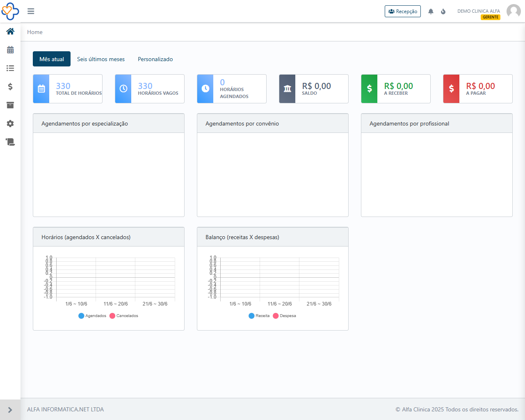Toggle the hamburger menu button
The height and width of the screenshot is (420, 525).
pyautogui.click(x=31, y=11)
